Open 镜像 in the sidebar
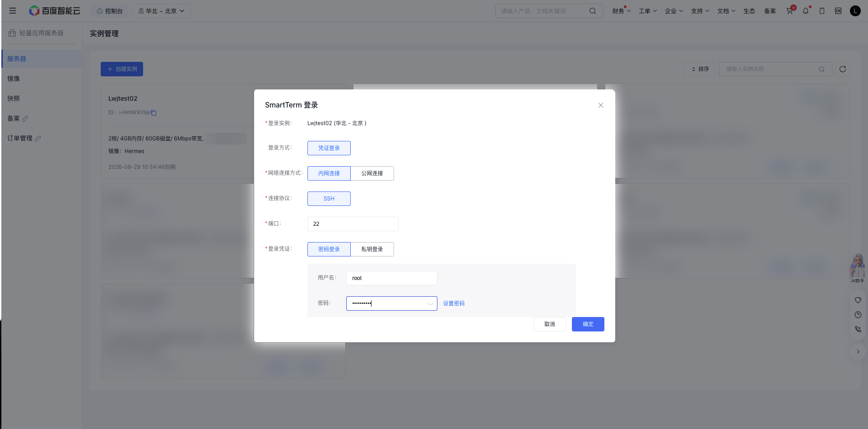868x429 pixels. (x=14, y=79)
